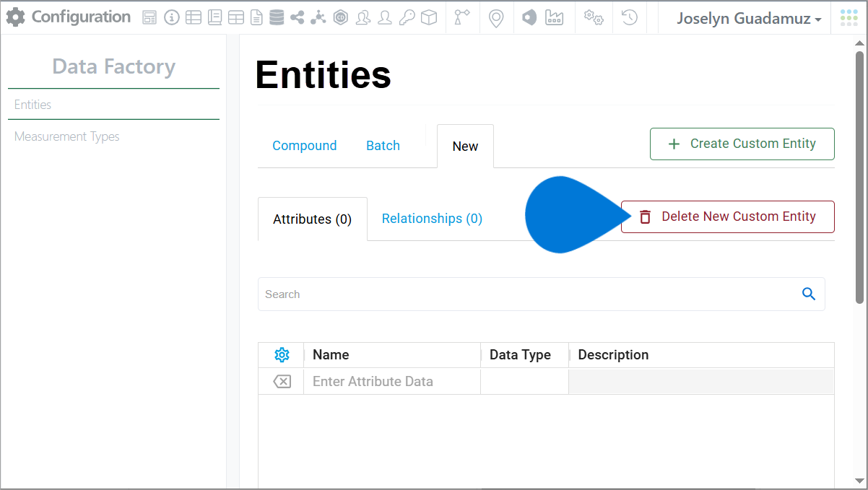Open the solid hexagon icon
The width and height of the screenshot is (868, 490).
tap(529, 18)
